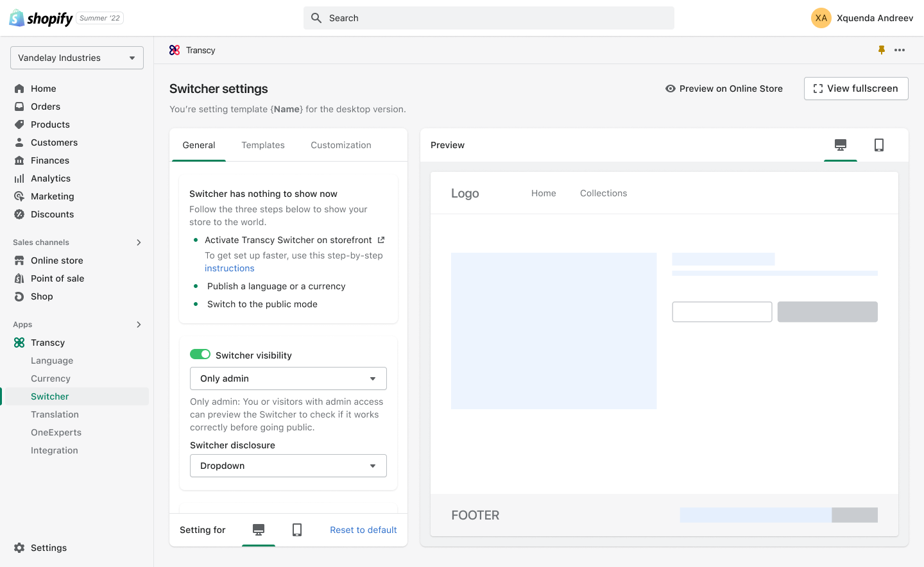Click the Customers person icon

[x=19, y=142]
